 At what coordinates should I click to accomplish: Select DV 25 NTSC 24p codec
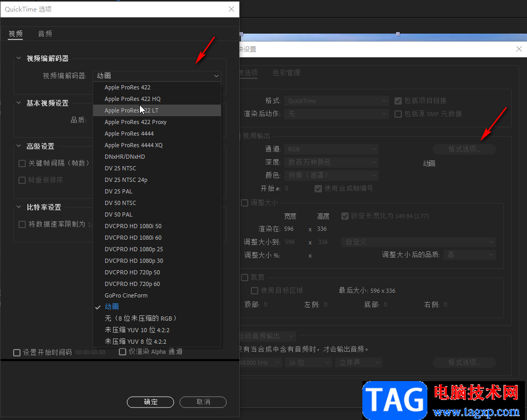pyautogui.click(x=157, y=180)
